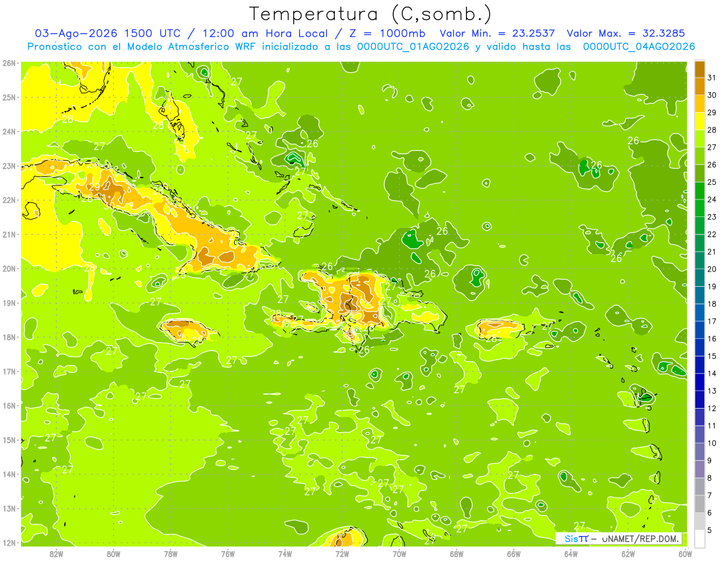The height and width of the screenshot is (562, 728).
Task: Click the 18N latitude axis label
Action: (x=9, y=337)
